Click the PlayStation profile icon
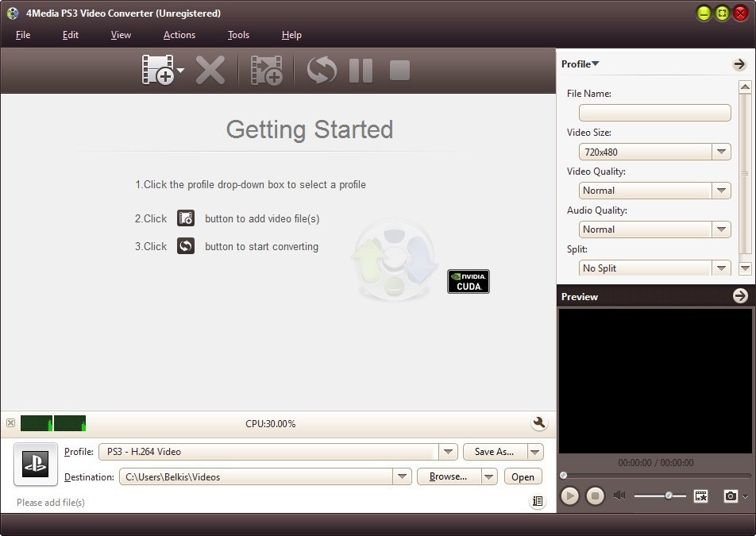Screen dimensions: 756x536 36,465
